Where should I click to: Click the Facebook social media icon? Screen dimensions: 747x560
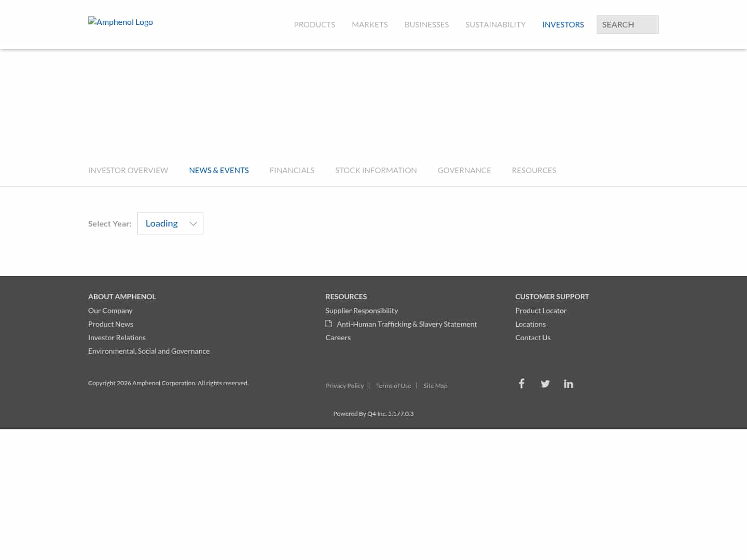tap(521, 384)
